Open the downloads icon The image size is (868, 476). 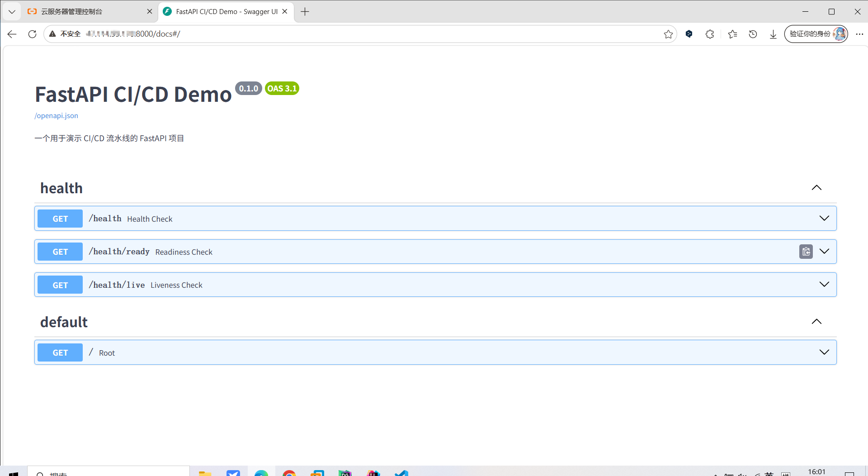(x=773, y=34)
